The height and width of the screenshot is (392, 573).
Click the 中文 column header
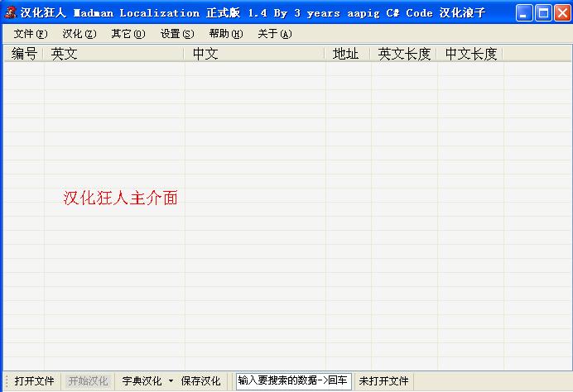tap(255, 54)
